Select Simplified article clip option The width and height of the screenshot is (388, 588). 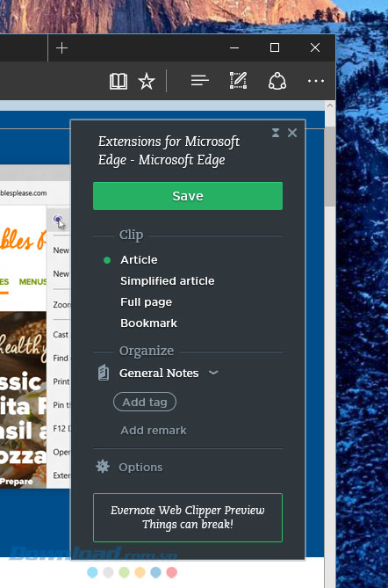point(168,281)
